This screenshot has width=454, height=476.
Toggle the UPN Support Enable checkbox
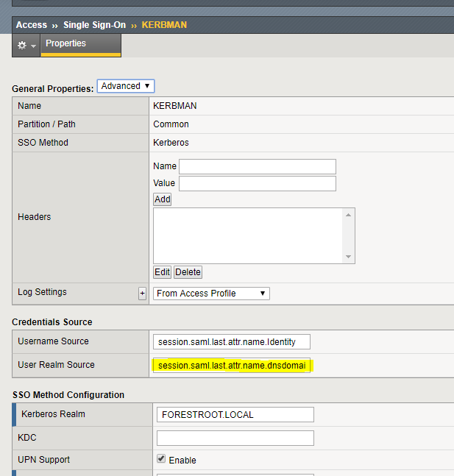161,458
